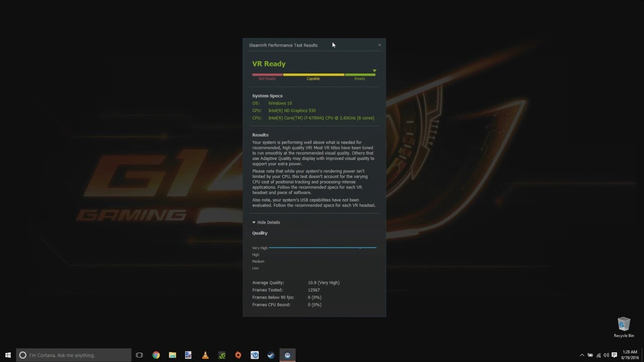Click the Frames Below 90 fps value

[314, 298]
